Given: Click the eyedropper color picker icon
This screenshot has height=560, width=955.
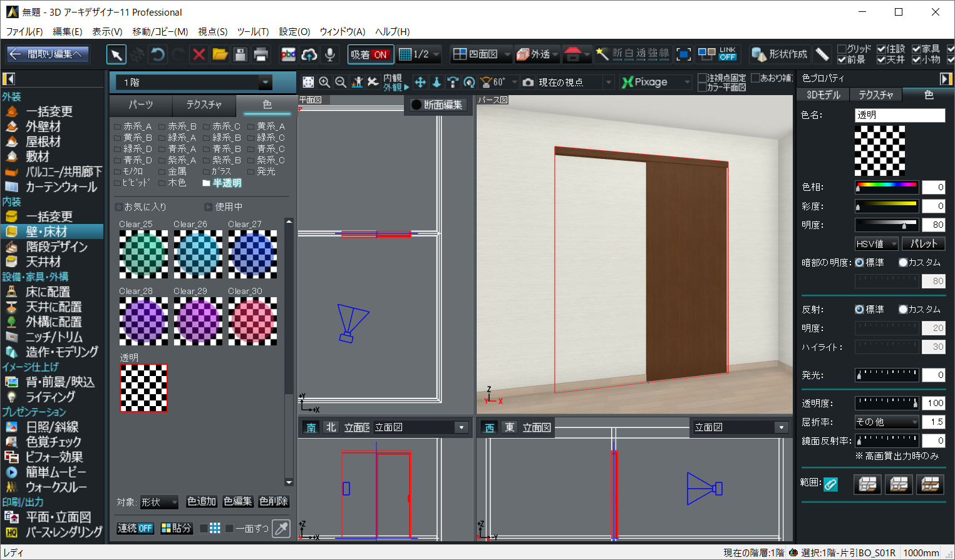Looking at the screenshot, I should pos(282,529).
